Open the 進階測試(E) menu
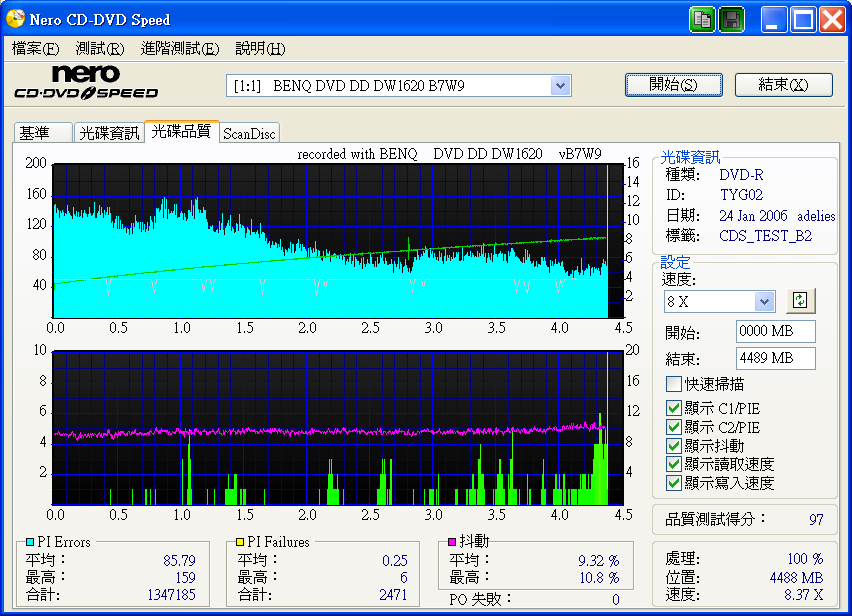 pos(180,49)
